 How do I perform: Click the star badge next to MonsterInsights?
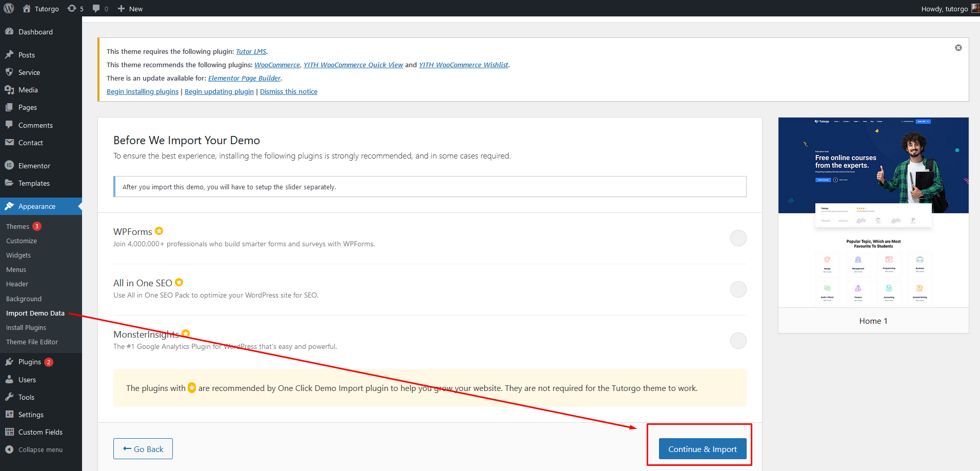pyautogui.click(x=186, y=333)
